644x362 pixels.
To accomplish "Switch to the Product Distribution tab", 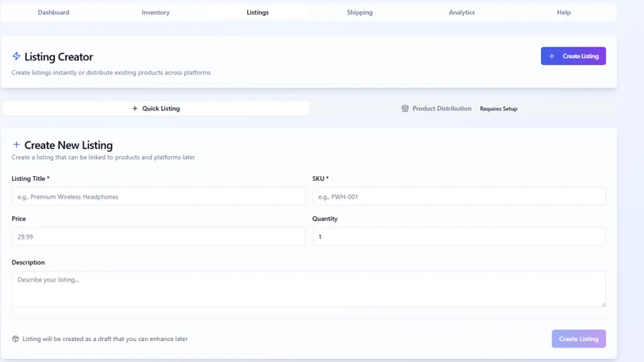I will tap(462, 109).
